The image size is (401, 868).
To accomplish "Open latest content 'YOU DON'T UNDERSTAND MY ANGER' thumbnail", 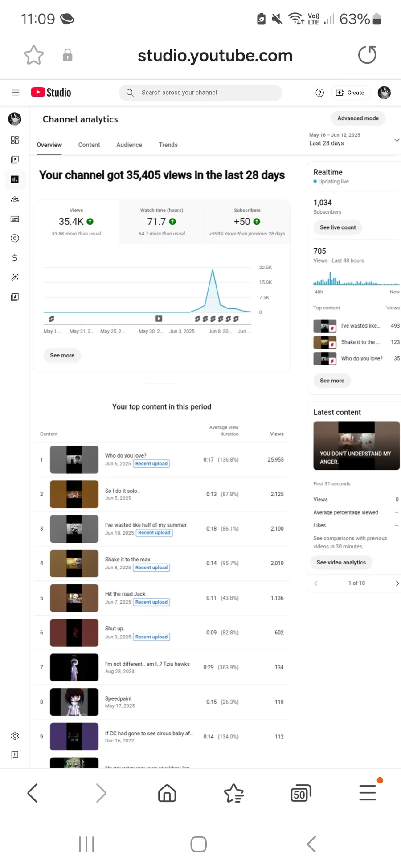I will 356,446.
